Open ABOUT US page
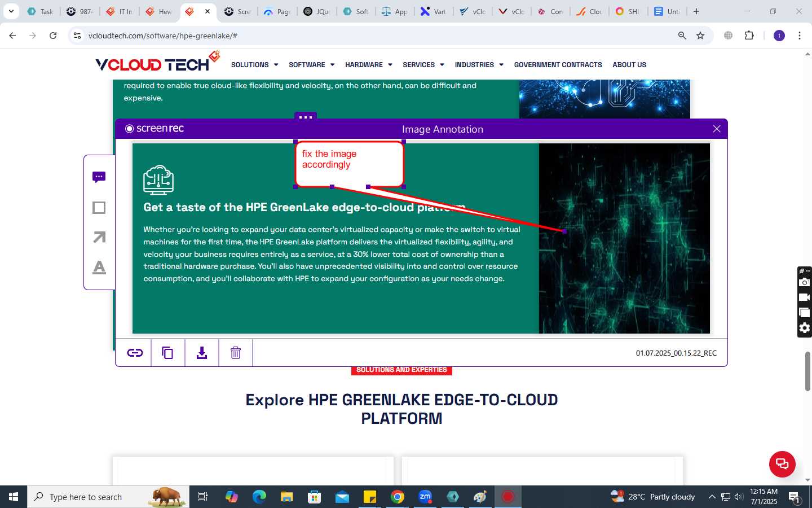The width and height of the screenshot is (812, 508). pyautogui.click(x=629, y=65)
